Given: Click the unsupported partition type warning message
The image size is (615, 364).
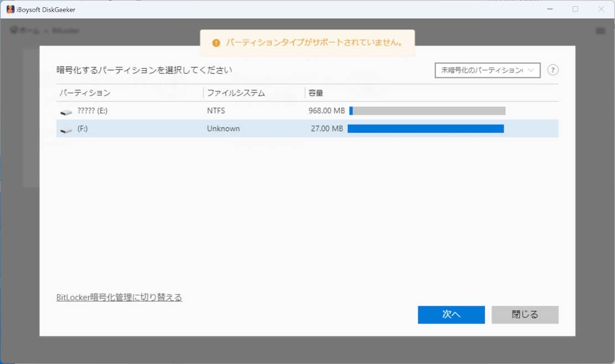Looking at the screenshot, I should tap(314, 42).
